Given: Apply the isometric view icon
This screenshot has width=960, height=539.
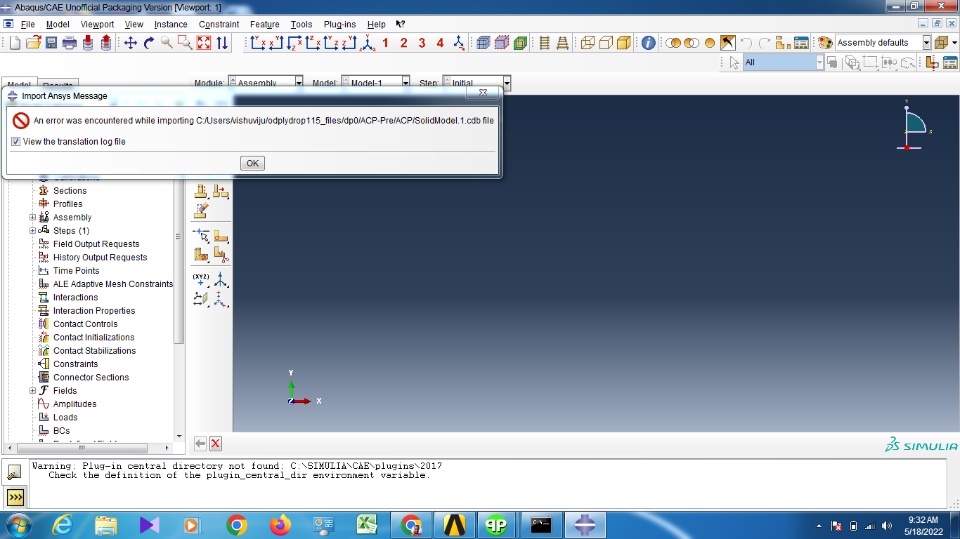Looking at the screenshot, I should pyautogui.click(x=368, y=43).
